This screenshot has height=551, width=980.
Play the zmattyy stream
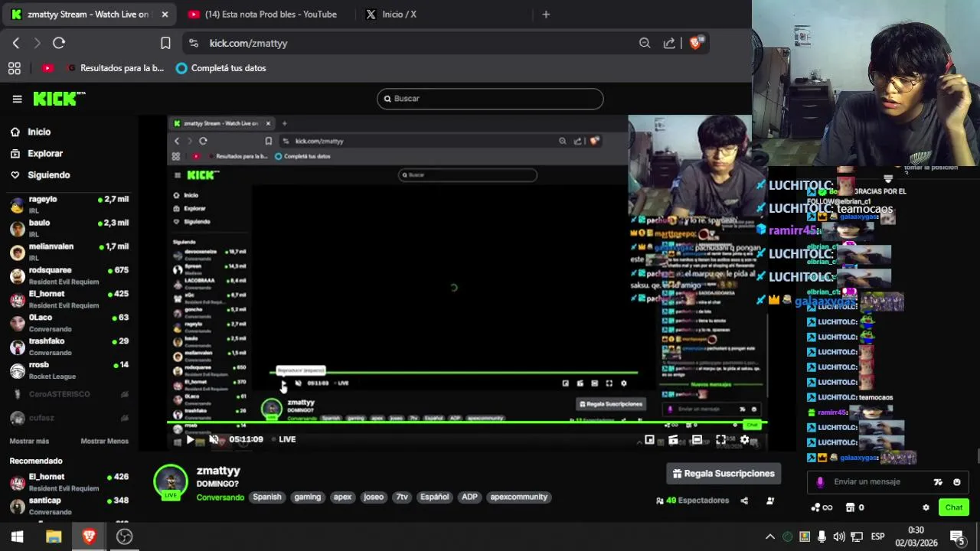point(190,439)
